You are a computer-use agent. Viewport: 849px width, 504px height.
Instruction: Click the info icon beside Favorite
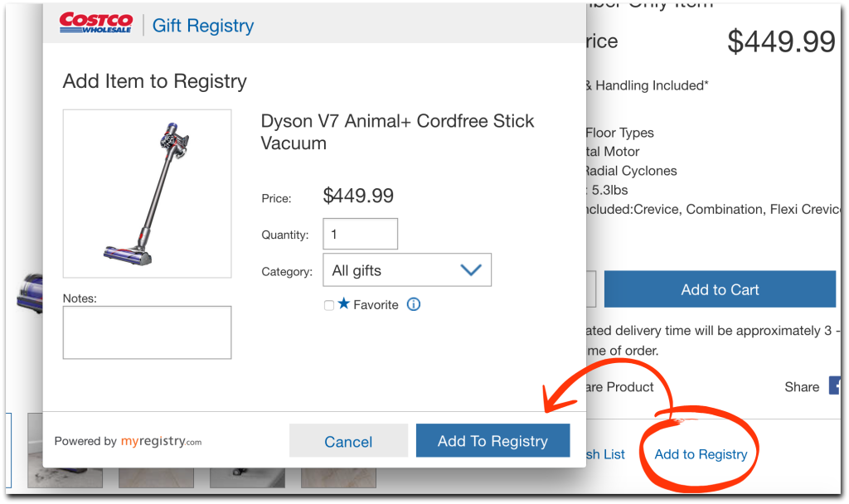click(x=414, y=304)
